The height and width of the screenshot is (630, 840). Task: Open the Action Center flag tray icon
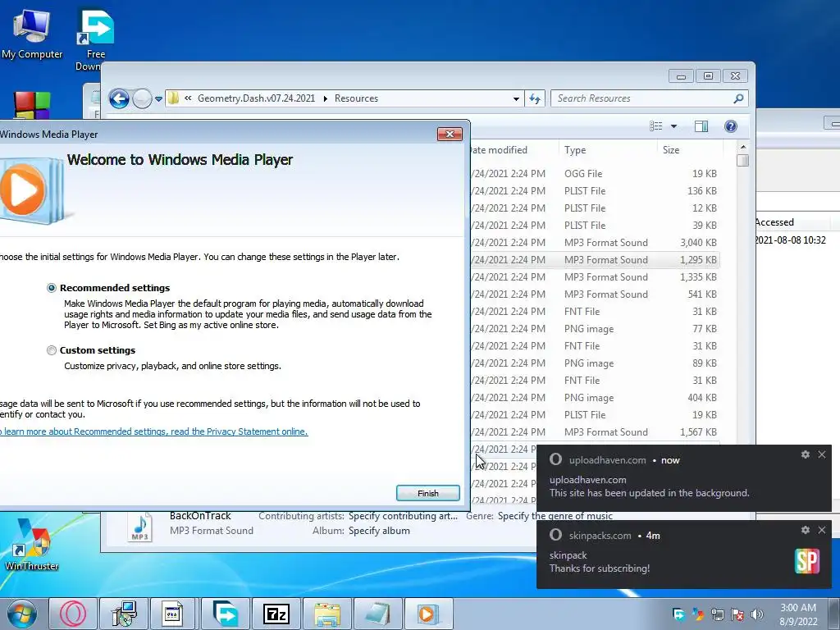pyautogui.click(x=737, y=614)
